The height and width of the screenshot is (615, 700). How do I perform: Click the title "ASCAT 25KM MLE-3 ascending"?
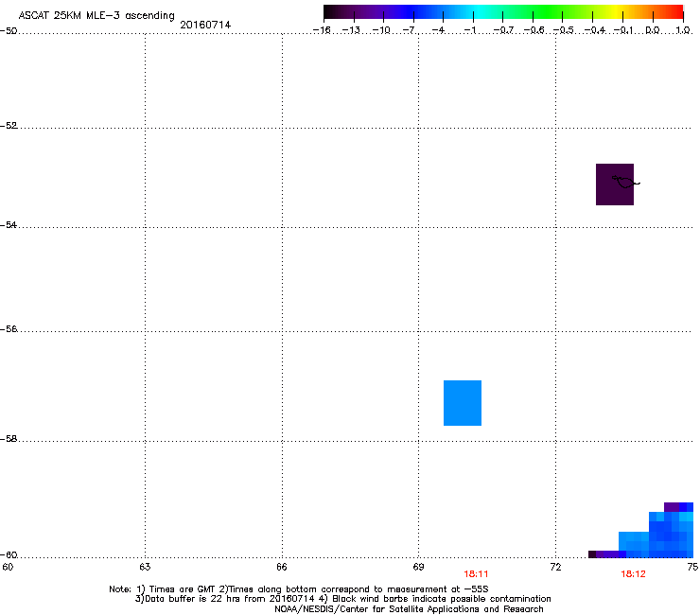tap(96, 16)
